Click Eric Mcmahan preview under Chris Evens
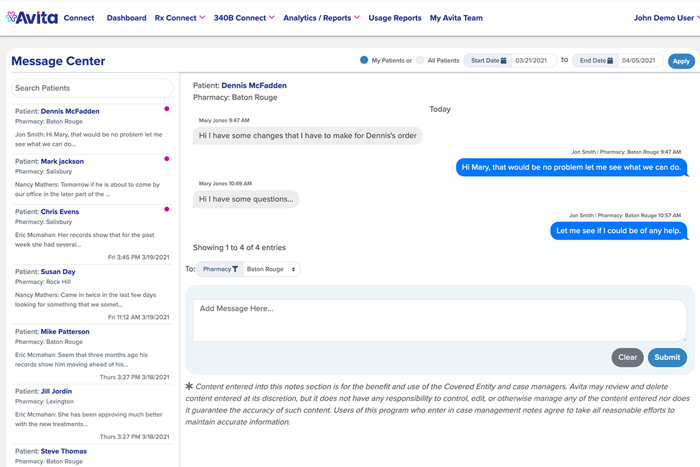Viewport: 700px width, 467px height. 85,240
